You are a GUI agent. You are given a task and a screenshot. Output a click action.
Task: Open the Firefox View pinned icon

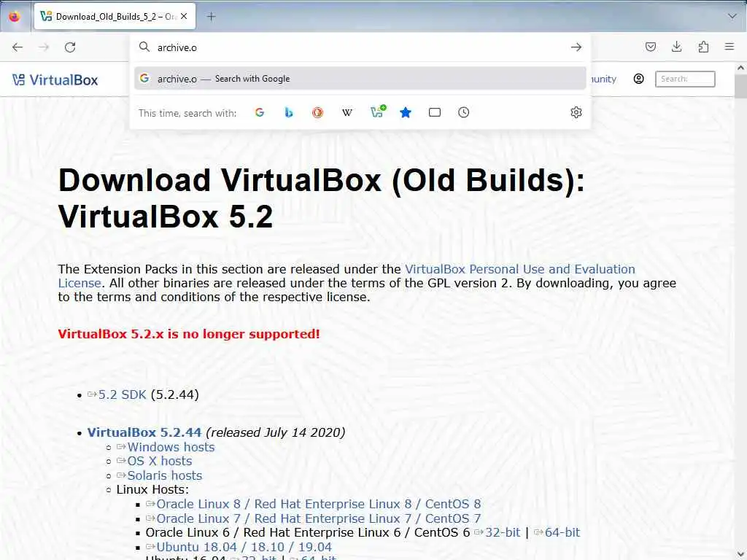[x=15, y=17]
